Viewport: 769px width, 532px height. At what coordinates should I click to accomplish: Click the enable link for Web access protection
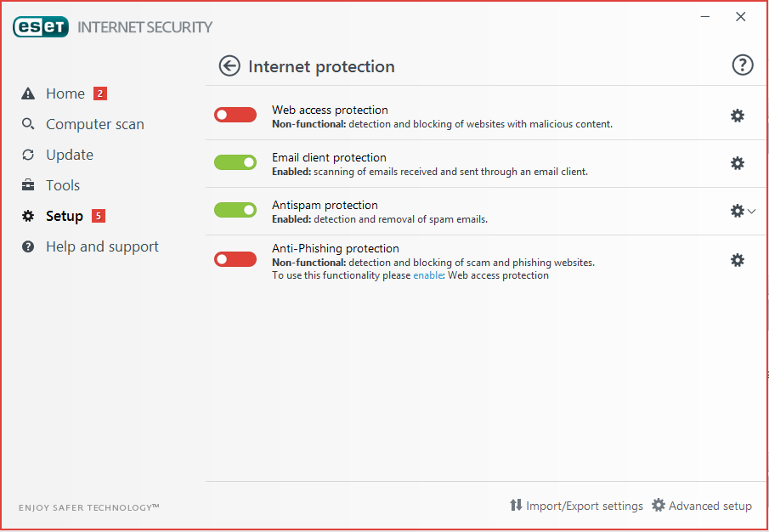click(x=427, y=275)
